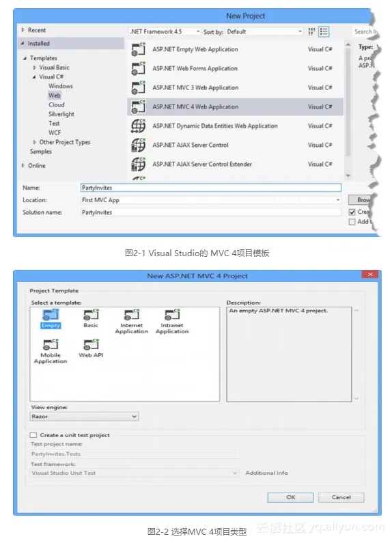Select the Silverlight template category
This screenshot has width=392, height=541.
click(x=61, y=114)
